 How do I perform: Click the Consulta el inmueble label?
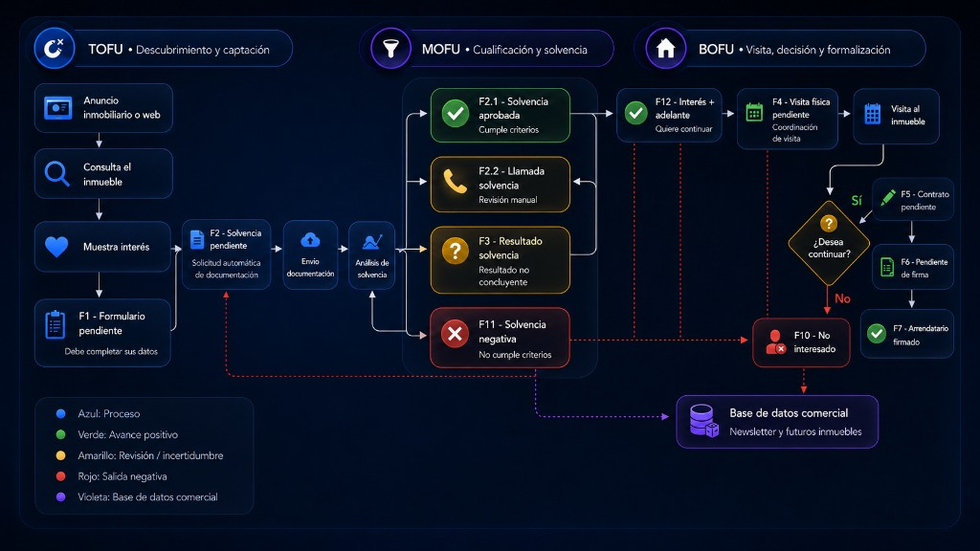coord(107,174)
